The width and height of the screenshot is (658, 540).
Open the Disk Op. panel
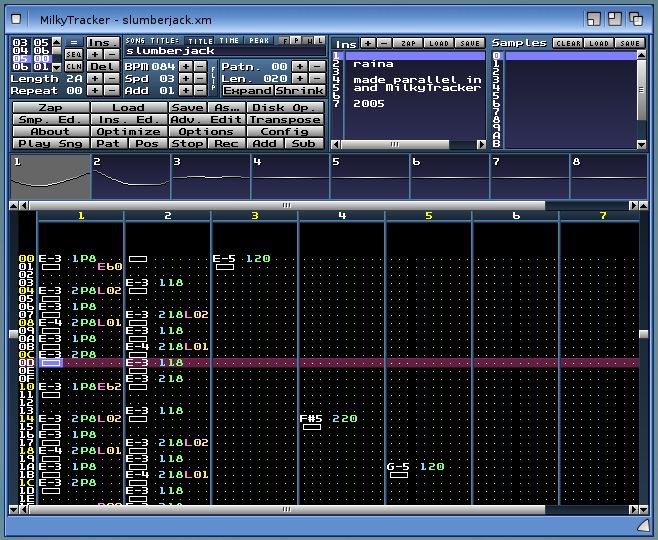tap(283, 107)
